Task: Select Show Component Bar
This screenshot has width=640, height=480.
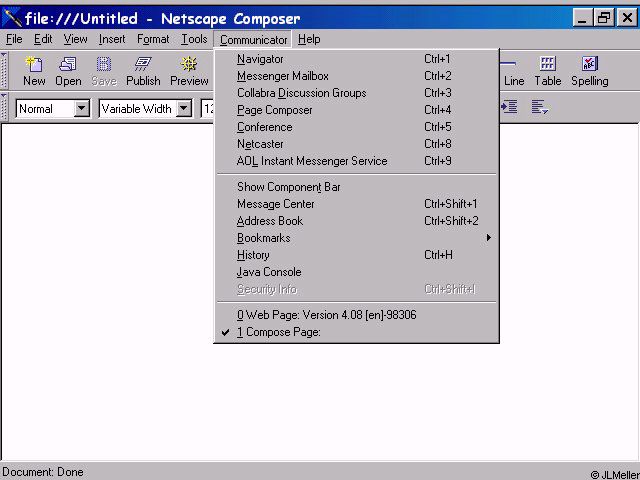Action: point(356,187)
